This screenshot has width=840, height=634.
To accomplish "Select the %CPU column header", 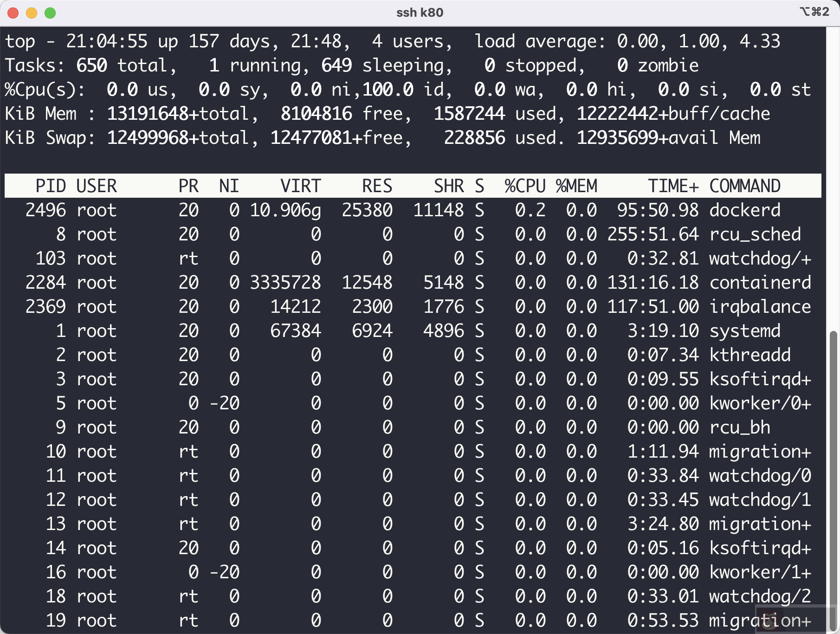I will (x=524, y=186).
